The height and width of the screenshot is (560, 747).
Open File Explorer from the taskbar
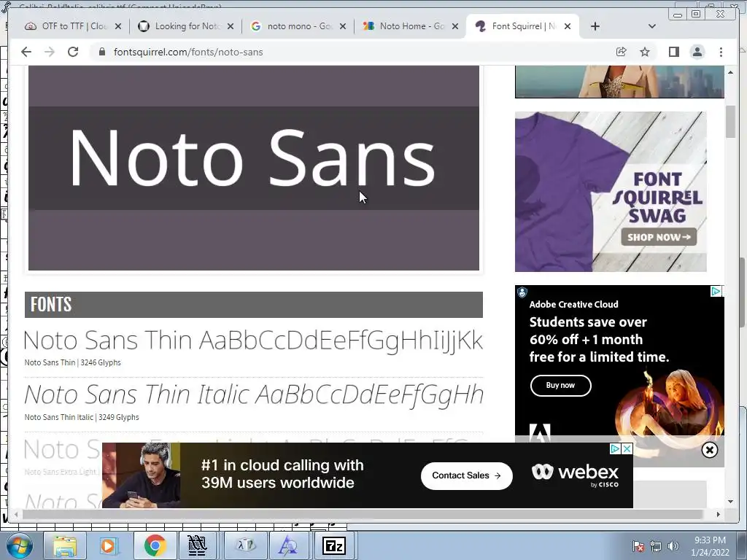pos(65,545)
